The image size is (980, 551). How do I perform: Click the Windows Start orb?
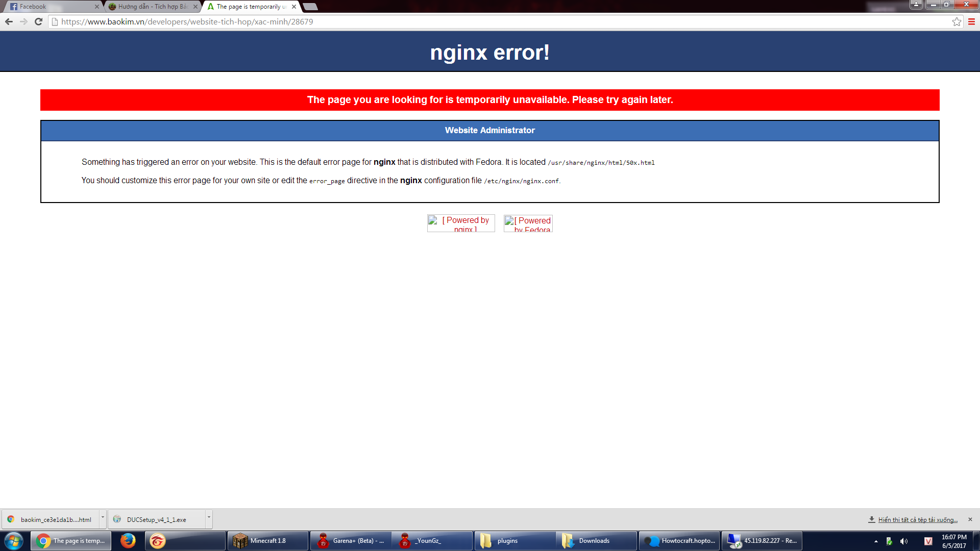click(x=14, y=540)
